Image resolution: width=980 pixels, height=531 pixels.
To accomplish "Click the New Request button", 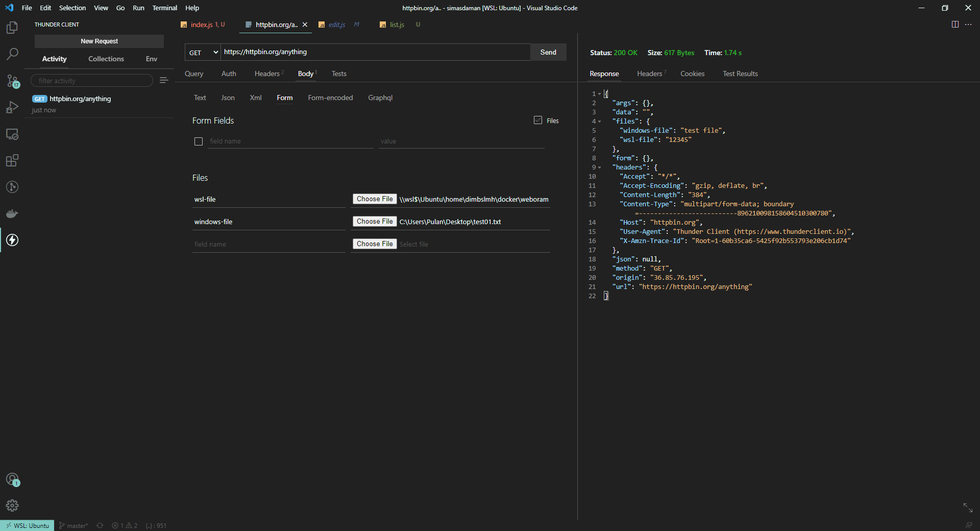I will pos(99,41).
